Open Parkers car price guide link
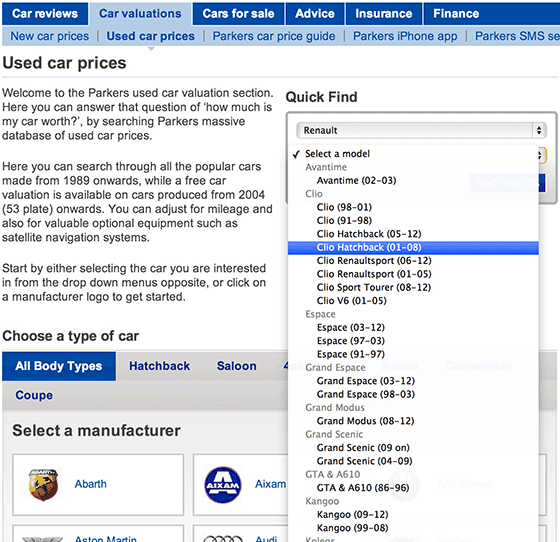Viewport: 560px width, 542px height. pos(274,36)
